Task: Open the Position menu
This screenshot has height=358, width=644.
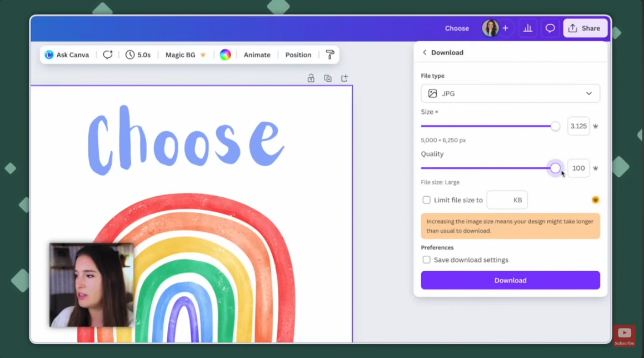Action: 298,54
